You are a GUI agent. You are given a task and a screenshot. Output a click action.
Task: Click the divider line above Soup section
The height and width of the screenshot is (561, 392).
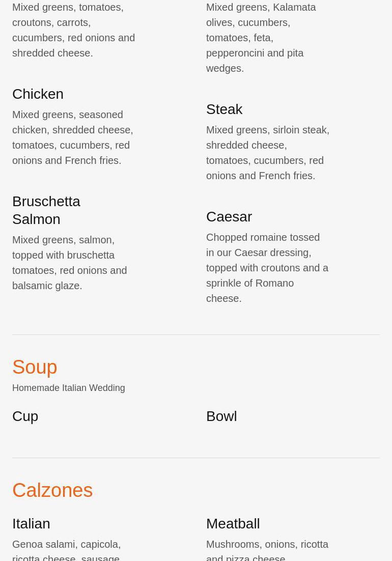[196, 334]
